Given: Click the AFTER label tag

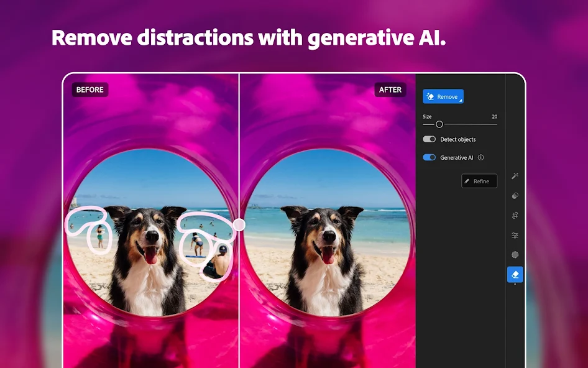Looking at the screenshot, I should point(390,90).
